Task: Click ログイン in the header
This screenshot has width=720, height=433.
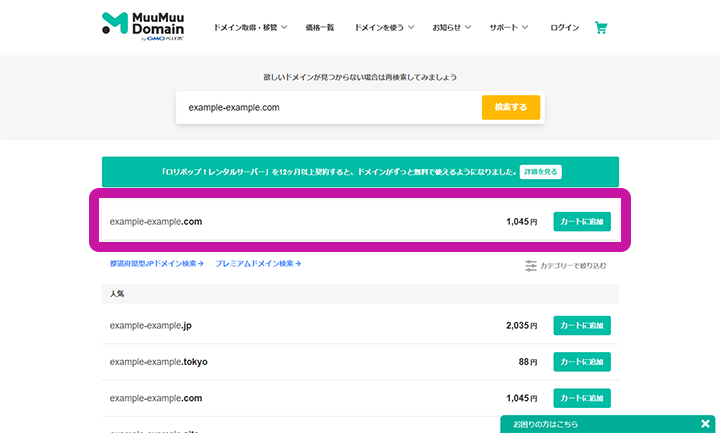Action: click(x=564, y=28)
